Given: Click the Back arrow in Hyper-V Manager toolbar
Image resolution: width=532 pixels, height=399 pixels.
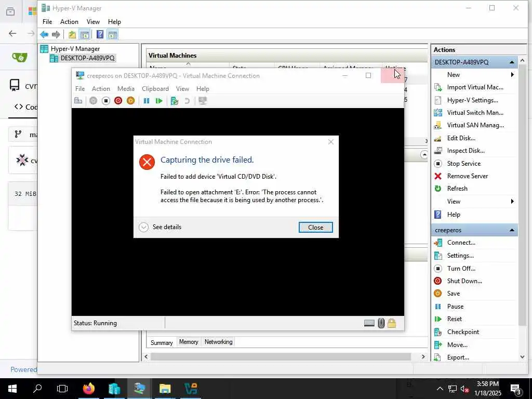Looking at the screenshot, I should (44, 34).
